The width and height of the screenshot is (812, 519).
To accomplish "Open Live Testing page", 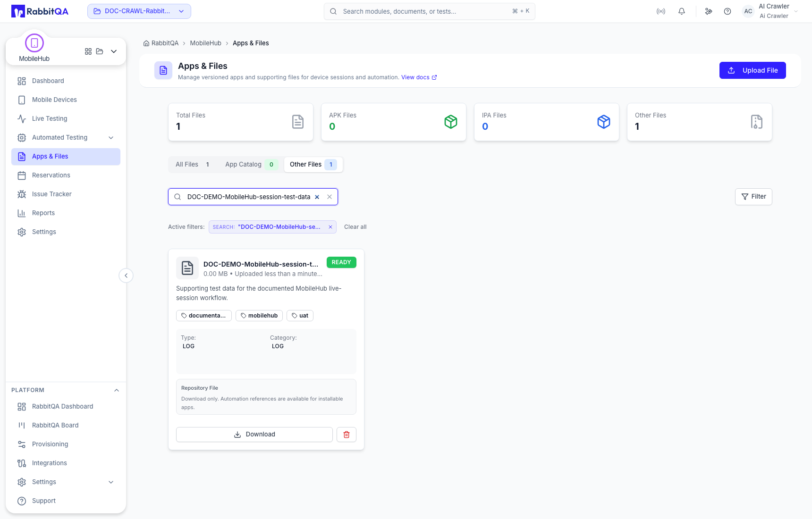I will pos(66,119).
